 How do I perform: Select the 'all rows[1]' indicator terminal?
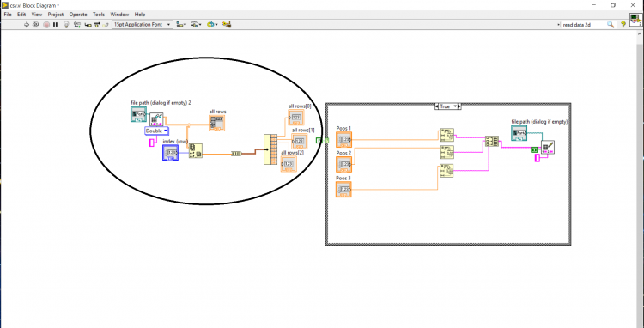pos(299,141)
